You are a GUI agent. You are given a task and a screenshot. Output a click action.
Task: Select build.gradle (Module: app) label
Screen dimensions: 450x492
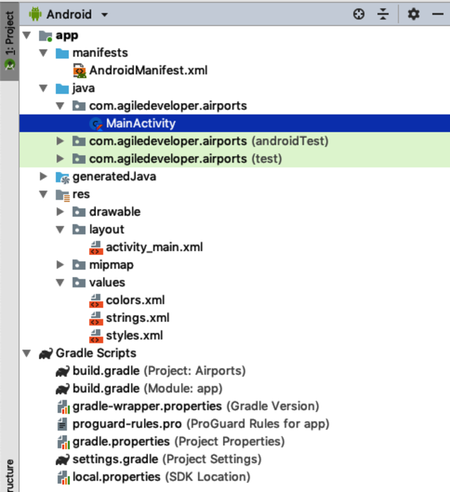tap(147, 388)
